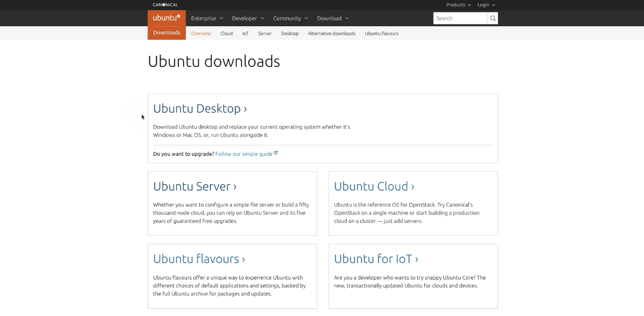The image size is (644, 316).
Task: Click the Ubuntu flavours description paragraph
Action: 229,286
